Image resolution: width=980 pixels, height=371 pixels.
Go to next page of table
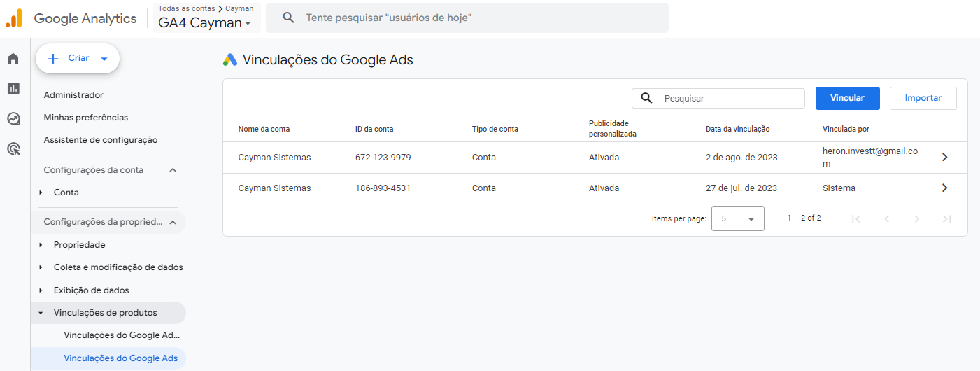(917, 218)
